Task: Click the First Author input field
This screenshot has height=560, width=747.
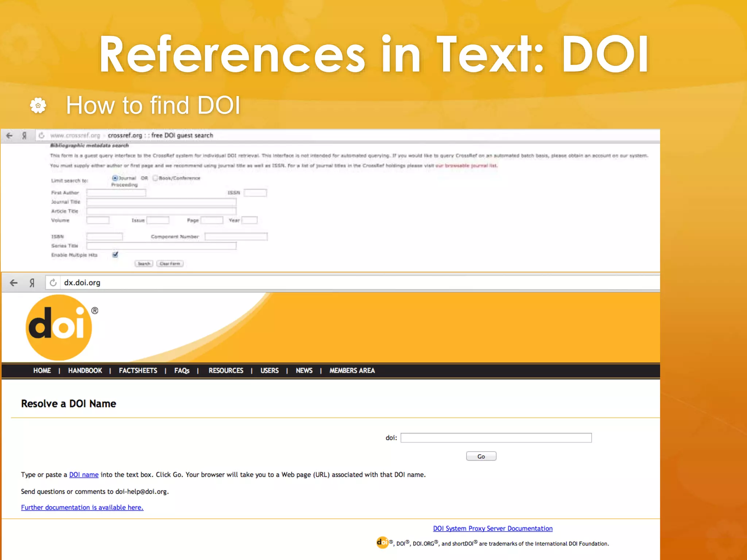Action: 116,192
